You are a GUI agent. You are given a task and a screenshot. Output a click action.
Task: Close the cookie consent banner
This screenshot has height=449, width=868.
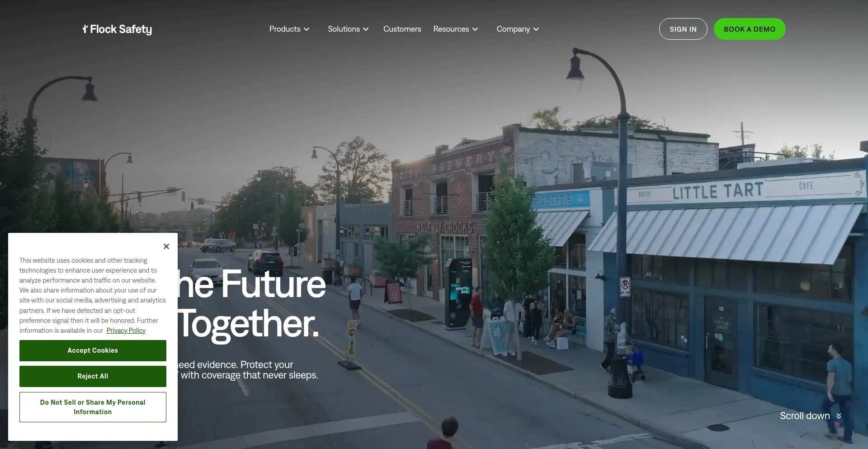tap(166, 246)
